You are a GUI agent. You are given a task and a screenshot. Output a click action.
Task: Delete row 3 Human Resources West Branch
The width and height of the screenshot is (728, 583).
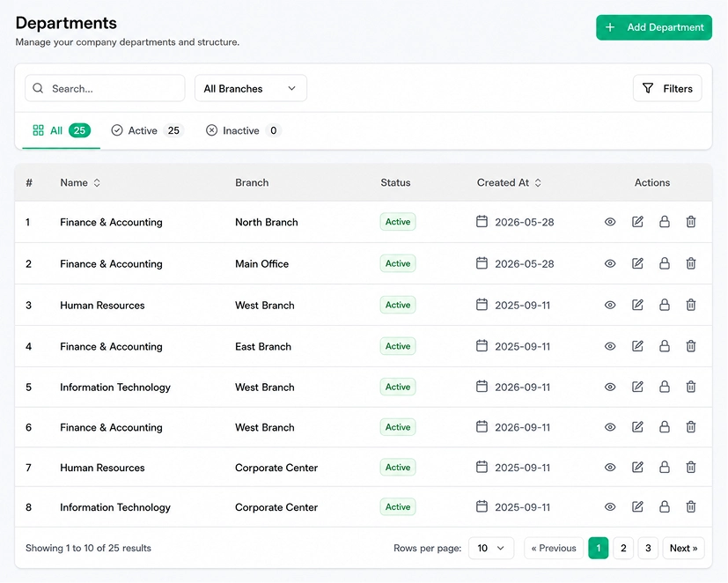[691, 305]
